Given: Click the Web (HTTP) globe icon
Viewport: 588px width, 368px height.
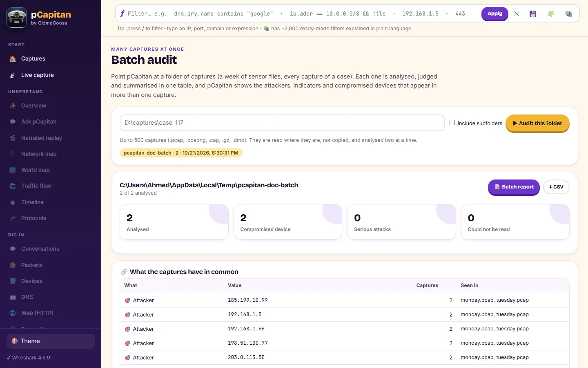Looking at the screenshot, I should [13, 313].
